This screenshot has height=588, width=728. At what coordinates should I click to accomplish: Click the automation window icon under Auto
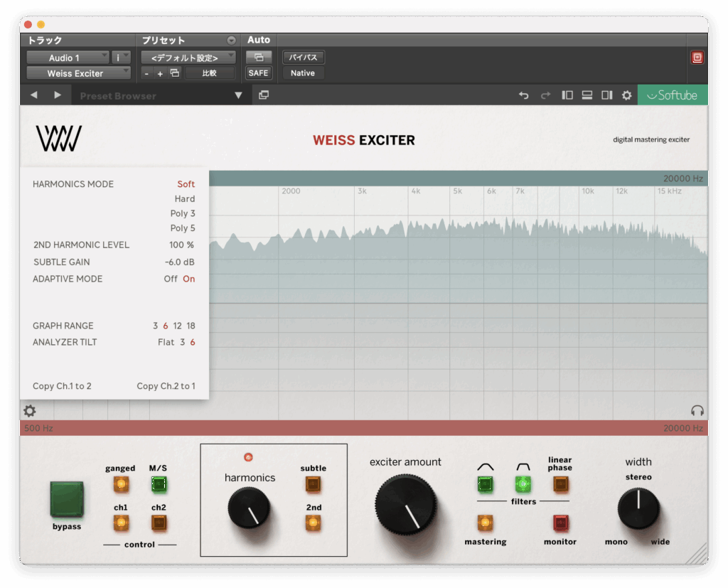(x=259, y=57)
